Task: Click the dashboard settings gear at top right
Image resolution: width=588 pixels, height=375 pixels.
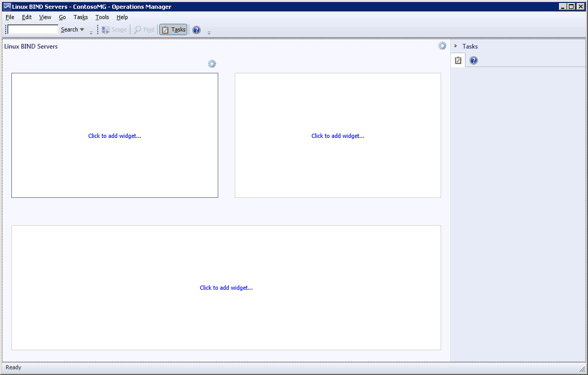Action: pyautogui.click(x=442, y=46)
